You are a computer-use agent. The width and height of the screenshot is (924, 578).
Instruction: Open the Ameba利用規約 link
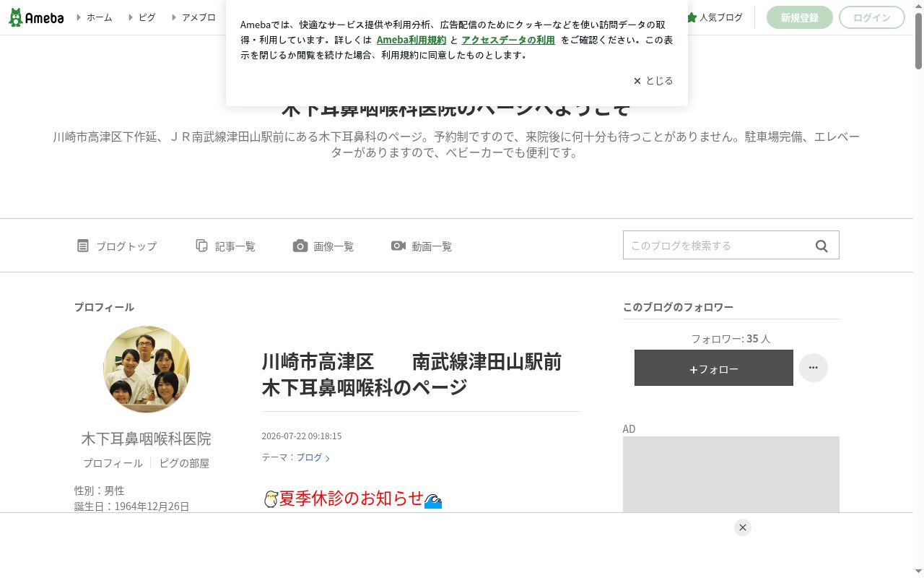[x=411, y=40]
